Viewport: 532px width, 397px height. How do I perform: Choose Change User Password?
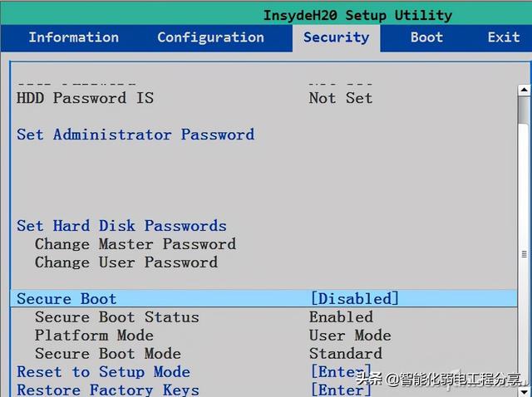[x=126, y=262]
